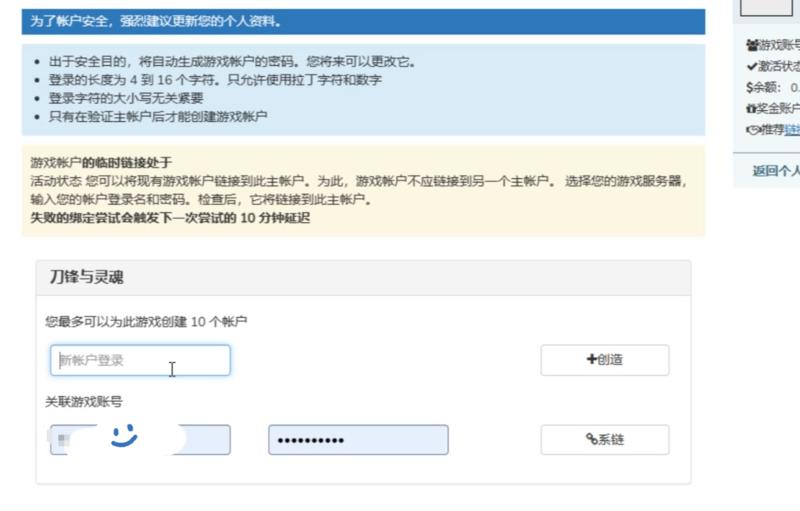Click the chain icon on 系链 button
Image resolution: width=800 pixels, height=511 pixels.
pos(591,439)
